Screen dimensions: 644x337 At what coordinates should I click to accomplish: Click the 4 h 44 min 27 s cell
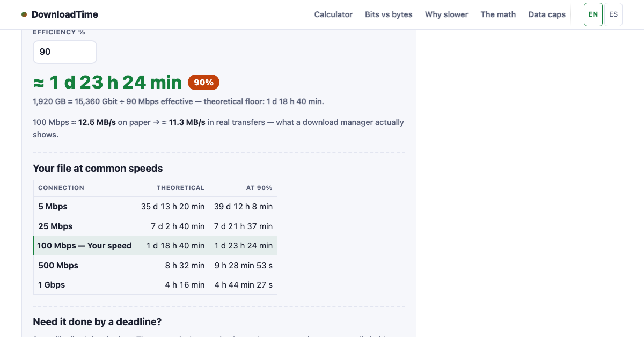[x=243, y=285]
